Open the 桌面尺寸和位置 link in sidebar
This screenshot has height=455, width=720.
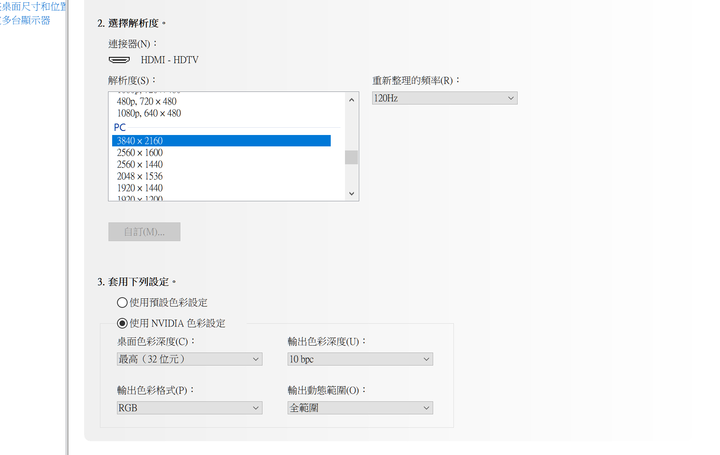34,7
